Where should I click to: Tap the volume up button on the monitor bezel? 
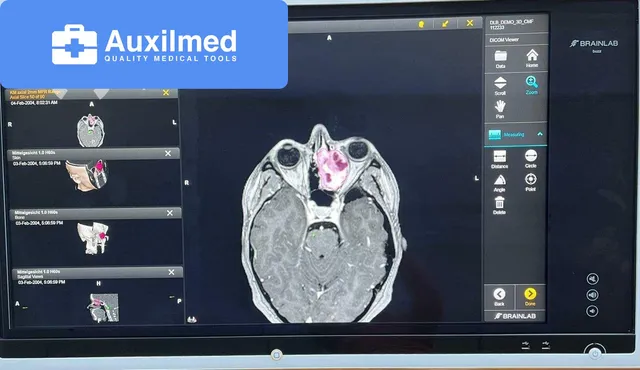coord(593,279)
